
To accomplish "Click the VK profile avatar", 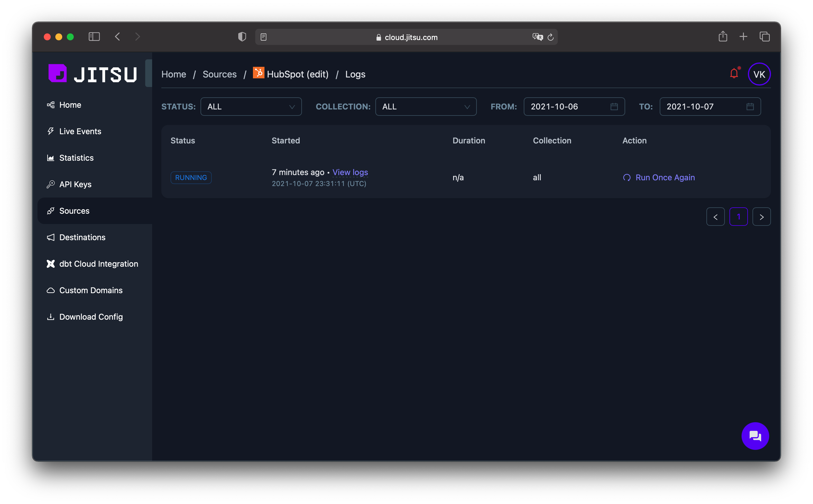I will pos(759,74).
